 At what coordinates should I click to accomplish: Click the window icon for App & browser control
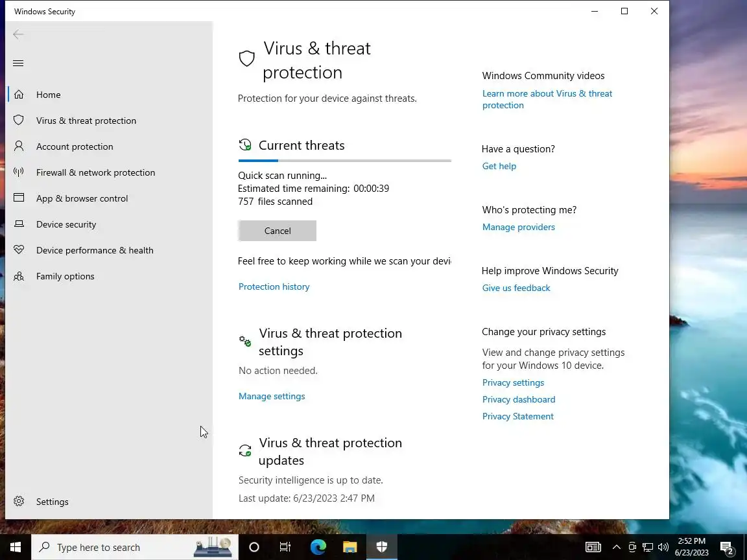19,198
